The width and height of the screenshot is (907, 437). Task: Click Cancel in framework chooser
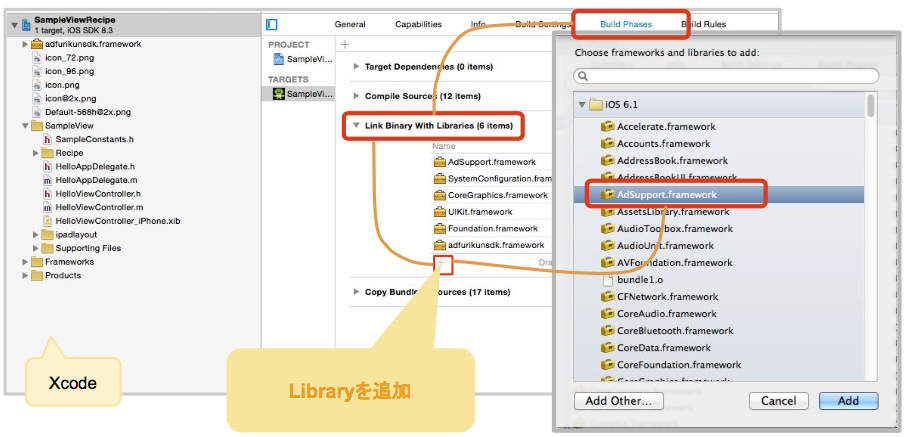[x=779, y=401]
